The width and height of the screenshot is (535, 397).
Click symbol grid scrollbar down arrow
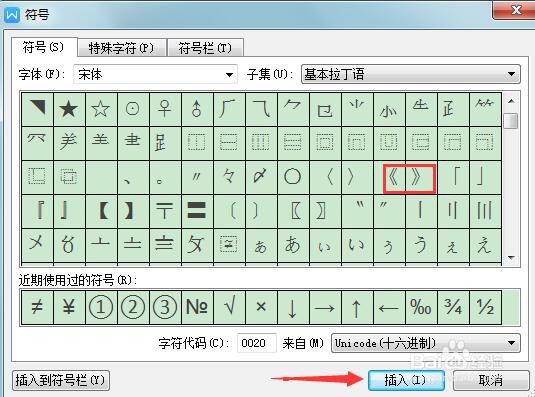tap(511, 258)
